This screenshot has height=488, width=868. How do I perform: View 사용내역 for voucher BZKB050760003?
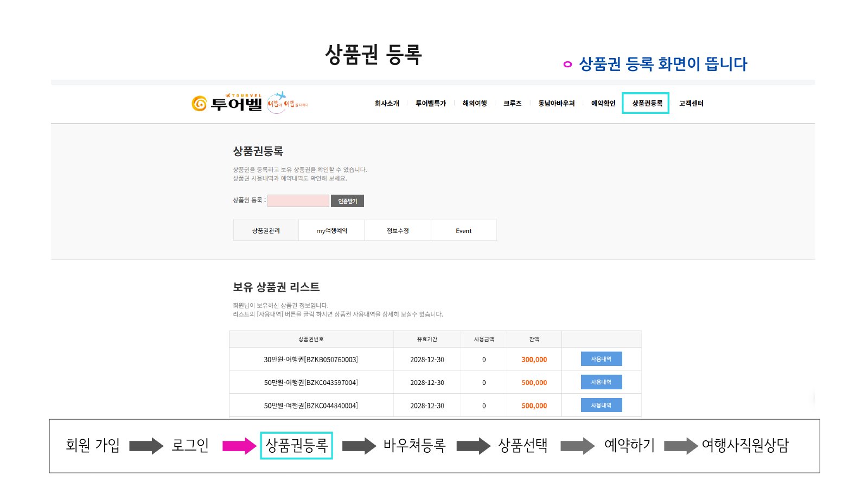(601, 359)
